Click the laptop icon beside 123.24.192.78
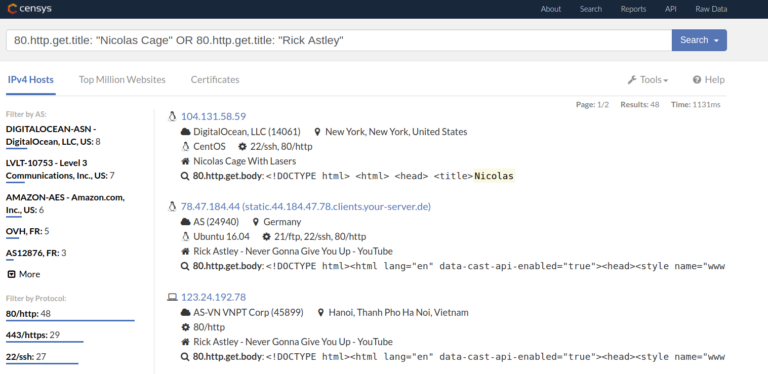 coord(172,297)
